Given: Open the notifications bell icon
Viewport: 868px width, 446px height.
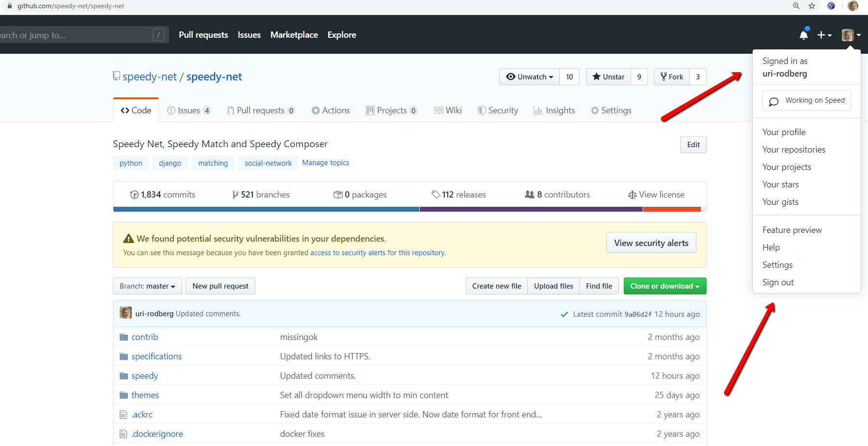Looking at the screenshot, I should point(804,34).
